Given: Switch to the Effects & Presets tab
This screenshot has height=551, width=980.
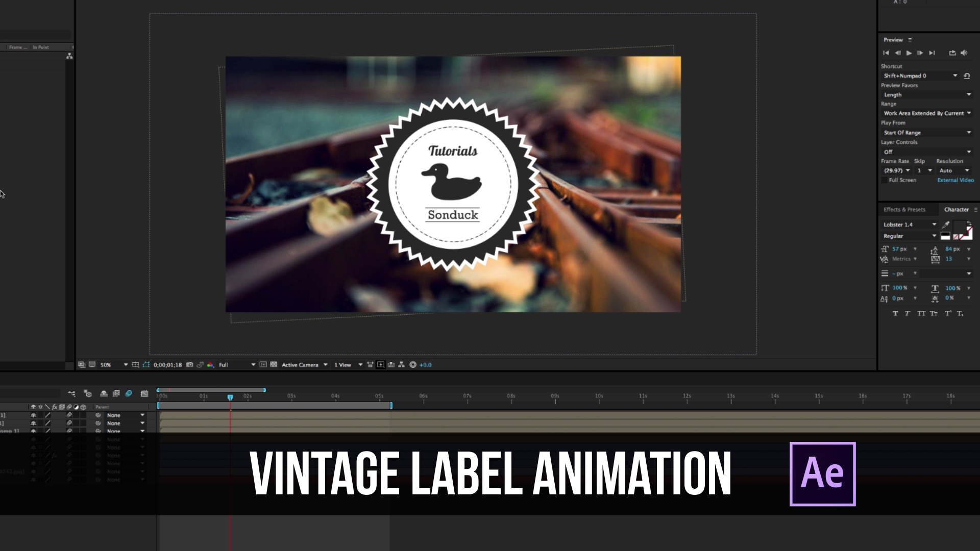Looking at the screenshot, I should click(x=904, y=209).
